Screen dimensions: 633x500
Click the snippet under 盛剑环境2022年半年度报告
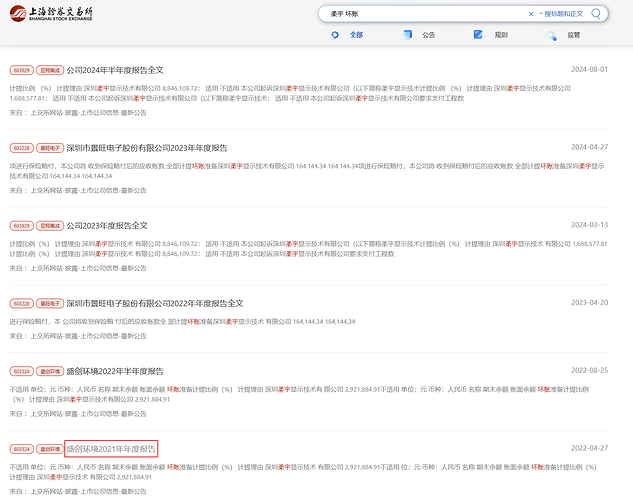299,394
